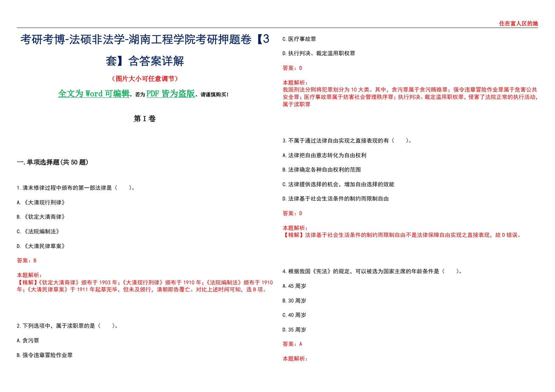Click question 3 answer 答案：D
This screenshot has height=392, width=555.
point(292,213)
